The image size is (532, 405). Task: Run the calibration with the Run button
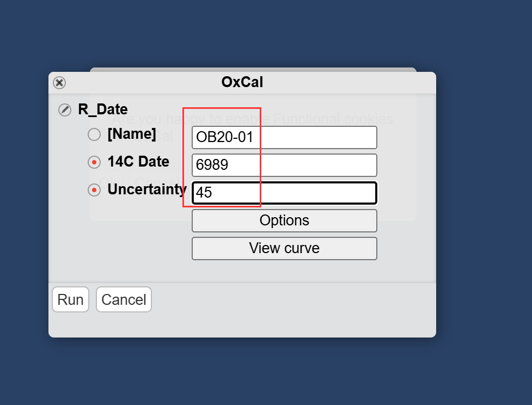coord(70,300)
